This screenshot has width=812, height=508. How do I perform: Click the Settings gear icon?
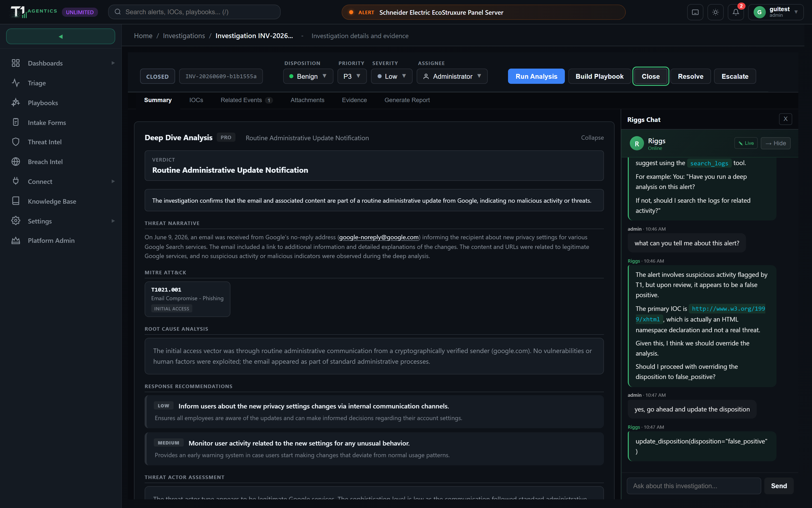click(16, 221)
